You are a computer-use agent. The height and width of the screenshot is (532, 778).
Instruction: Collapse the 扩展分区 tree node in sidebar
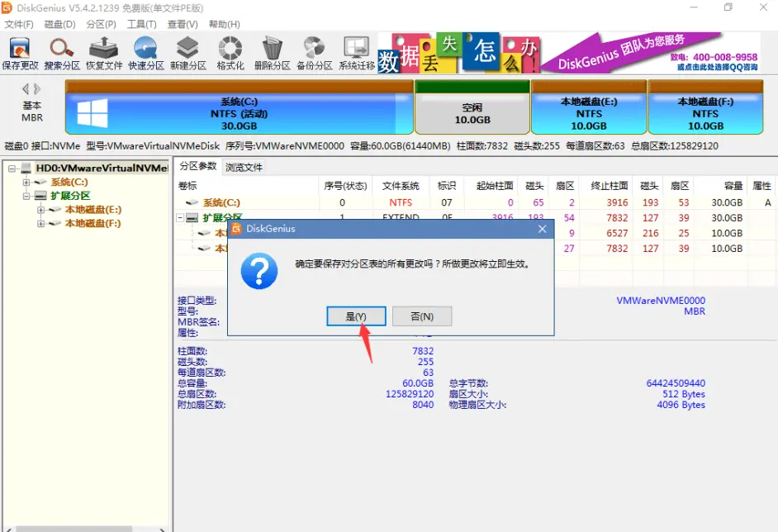(x=26, y=196)
